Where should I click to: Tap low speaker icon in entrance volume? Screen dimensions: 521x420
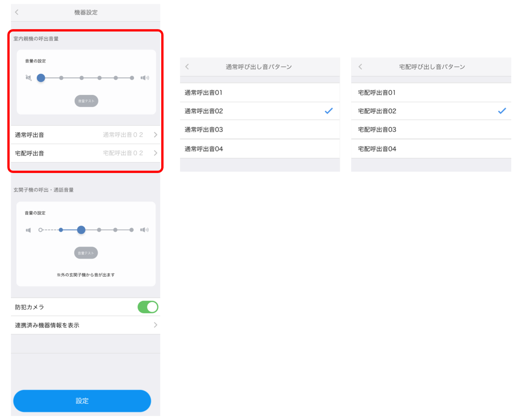tap(28, 230)
